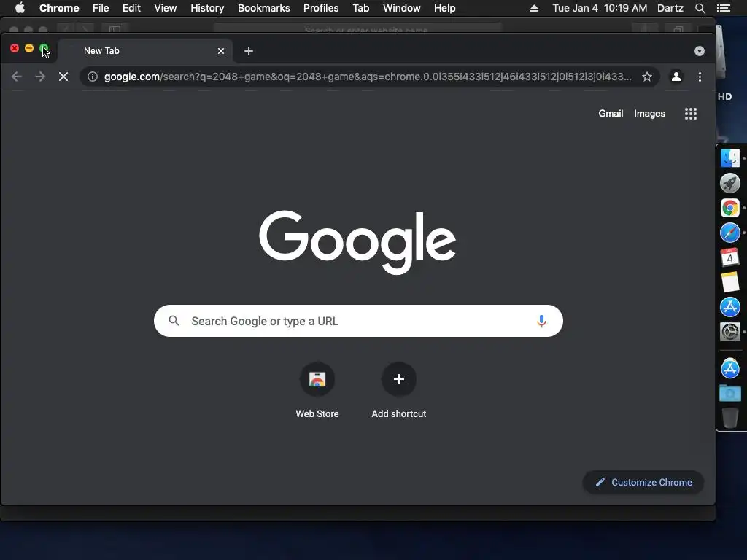Open Safari compass in the Dock
Viewport: 747px width, 560px height.
click(729, 233)
